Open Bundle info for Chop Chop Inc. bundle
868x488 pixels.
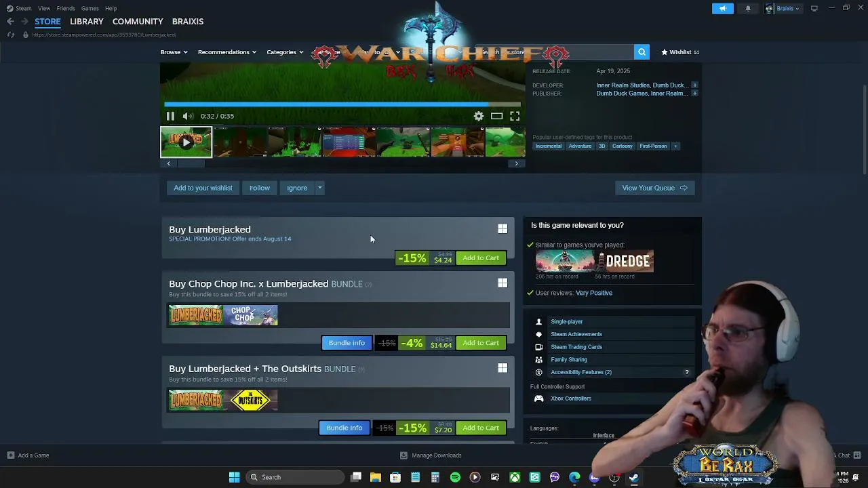pos(347,343)
